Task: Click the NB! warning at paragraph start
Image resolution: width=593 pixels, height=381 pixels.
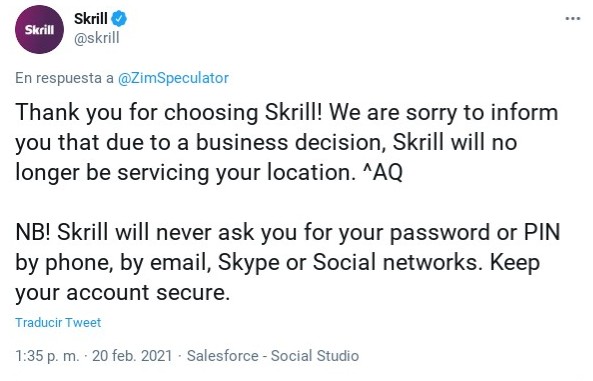Action: point(33,232)
